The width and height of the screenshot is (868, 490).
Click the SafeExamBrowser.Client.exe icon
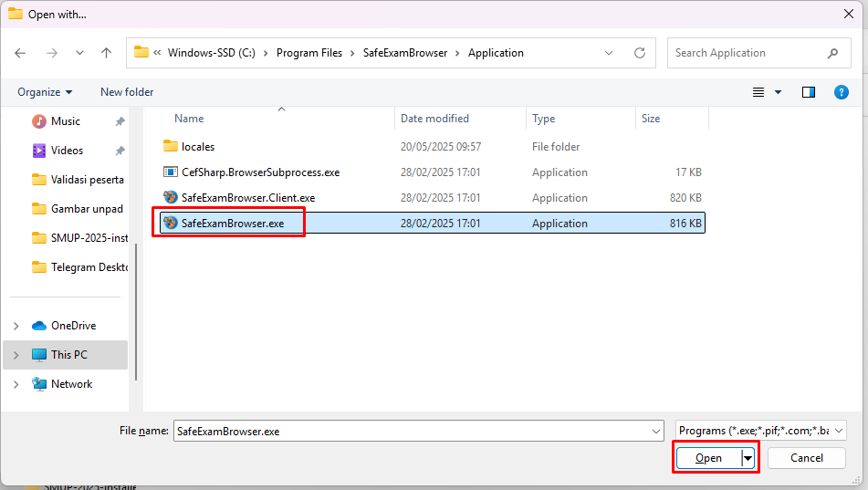(171, 197)
